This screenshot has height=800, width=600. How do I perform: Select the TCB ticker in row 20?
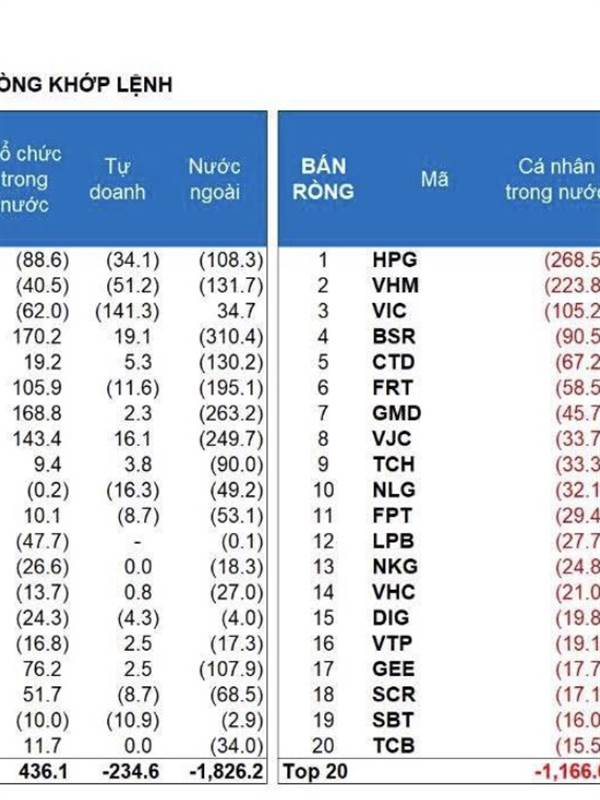(x=392, y=745)
